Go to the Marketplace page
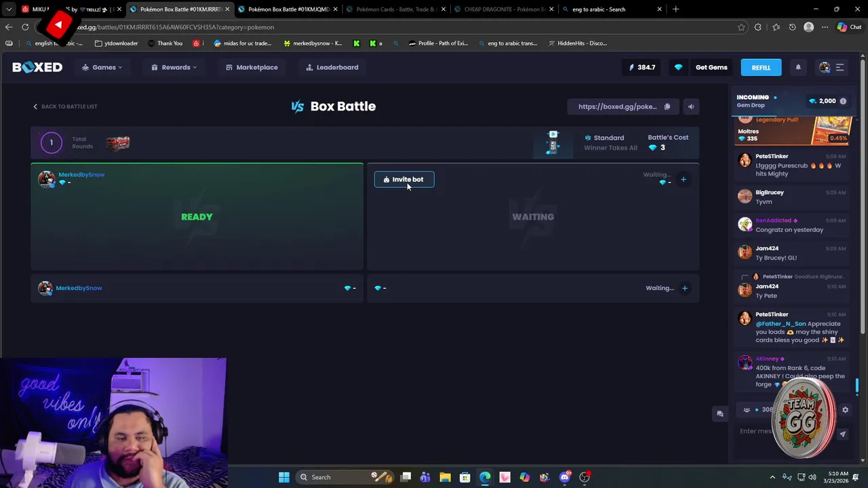 (x=252, y=67)
